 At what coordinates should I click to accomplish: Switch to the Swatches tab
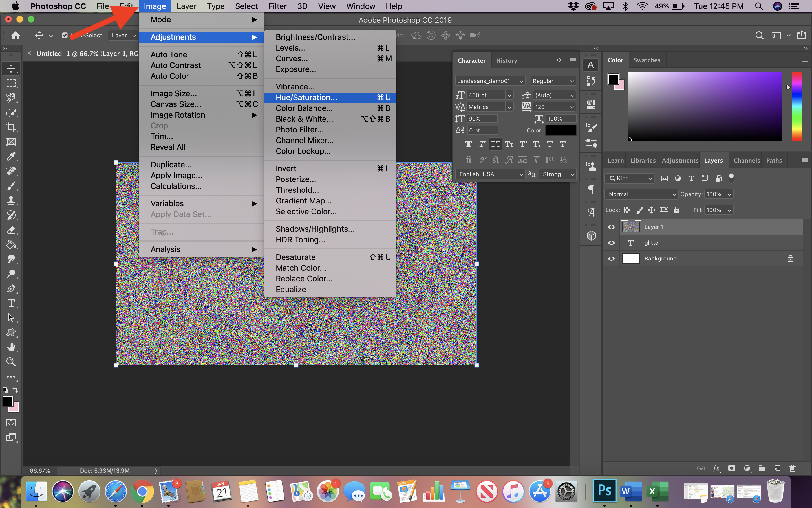point(646,60)
